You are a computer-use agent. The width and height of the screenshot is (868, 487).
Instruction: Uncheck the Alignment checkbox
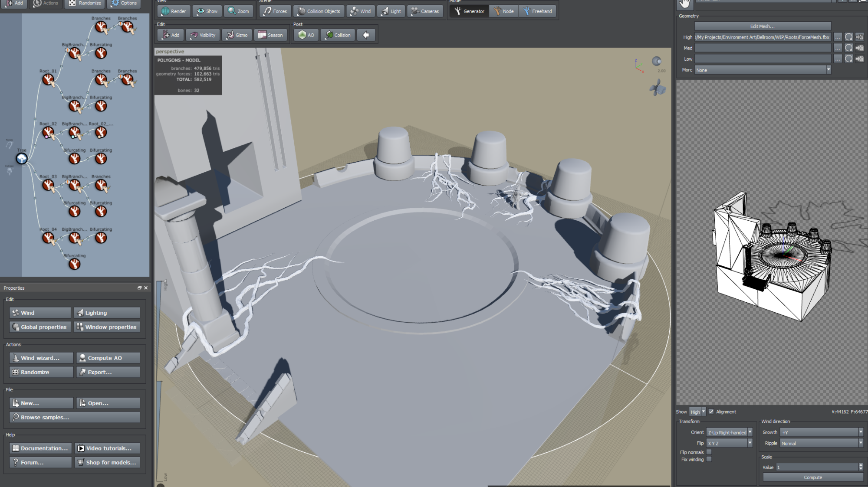point(711,412)
